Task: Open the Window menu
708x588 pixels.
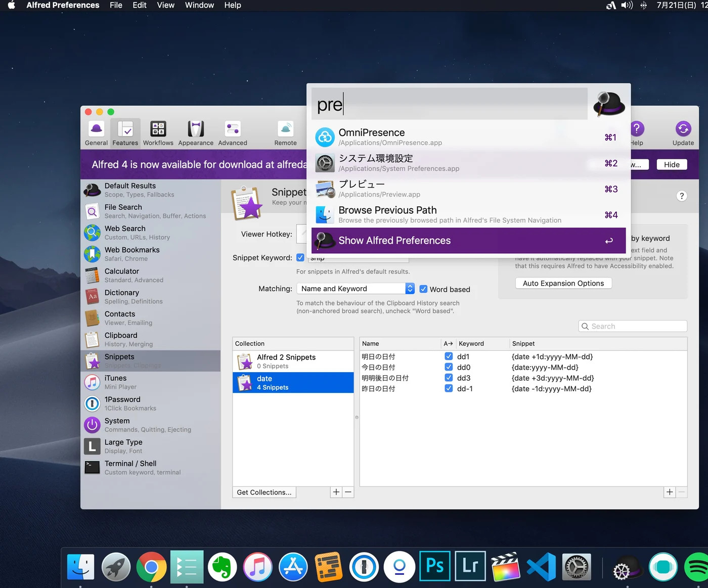Action: click(x=199, y=5)
